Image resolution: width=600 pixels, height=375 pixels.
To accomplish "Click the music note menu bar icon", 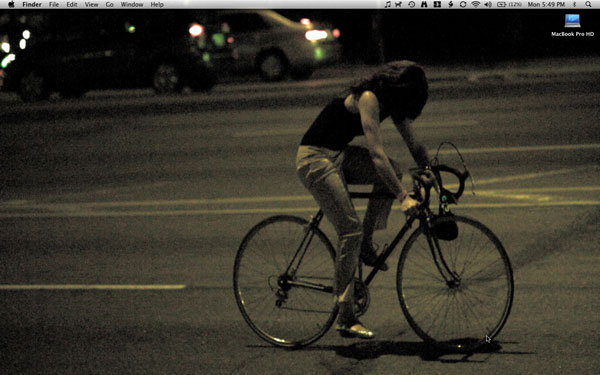I will point(388,4).
